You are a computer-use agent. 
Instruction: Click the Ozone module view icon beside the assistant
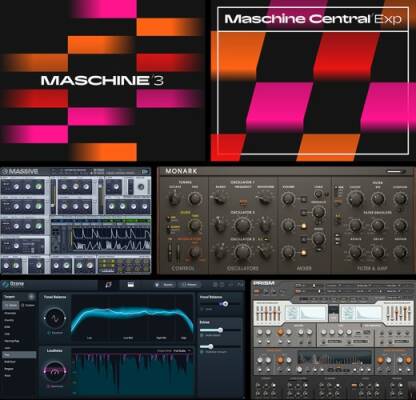[131, 285]
